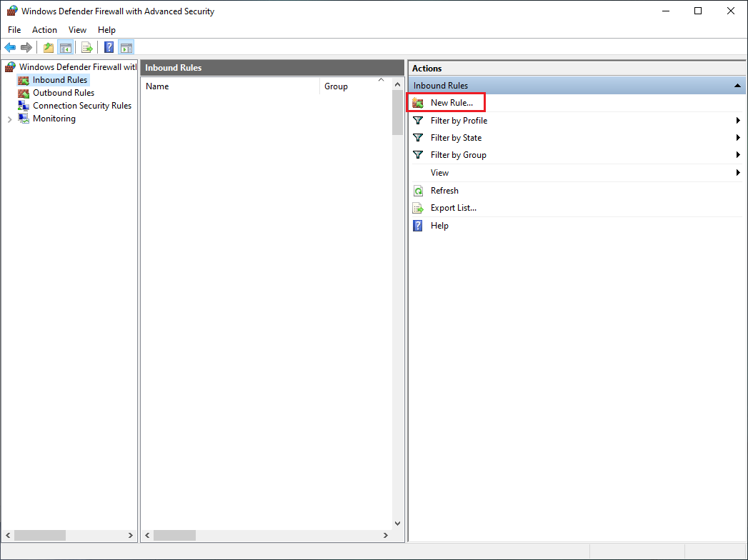The width and height of the screenshot is (748, 560).
Task: Click the tree pane scroll left arrow
Action: [8, 536]
